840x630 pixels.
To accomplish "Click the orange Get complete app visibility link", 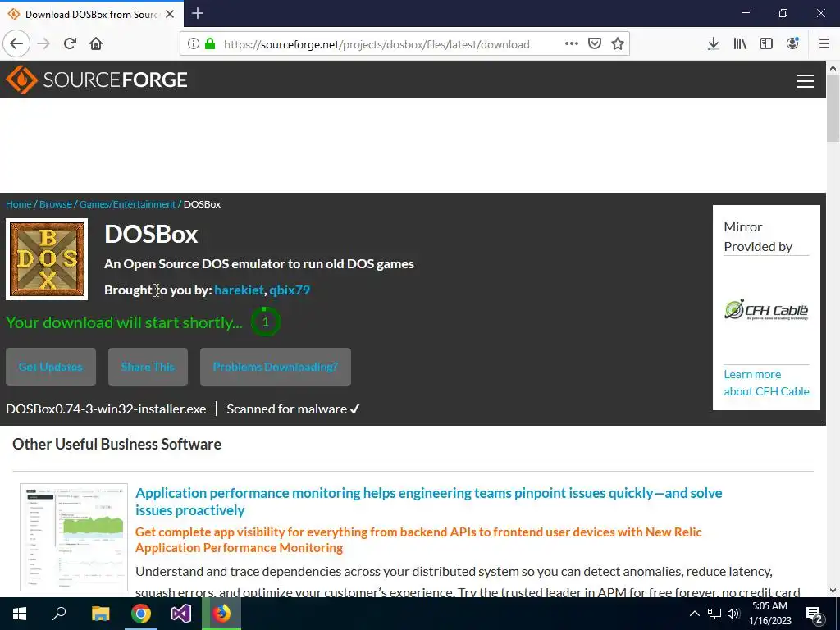I will (418, 540).
